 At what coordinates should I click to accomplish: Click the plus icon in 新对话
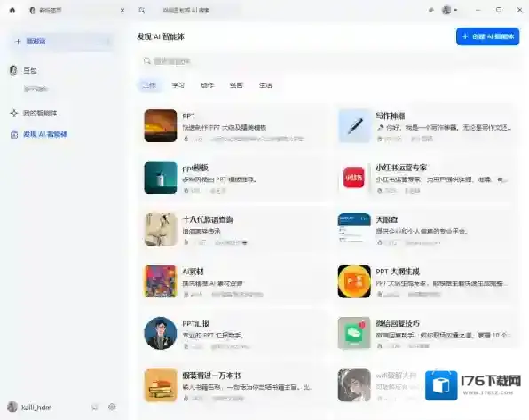18,41
